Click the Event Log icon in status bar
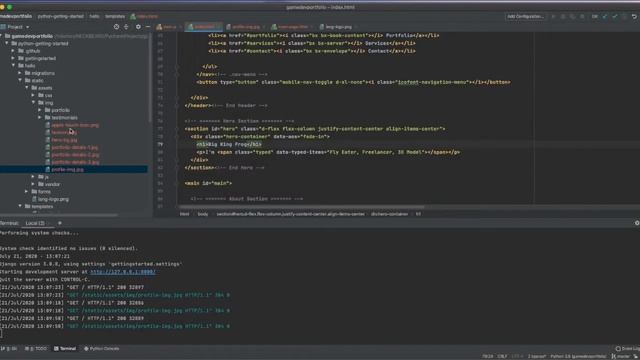 point(618,349)
